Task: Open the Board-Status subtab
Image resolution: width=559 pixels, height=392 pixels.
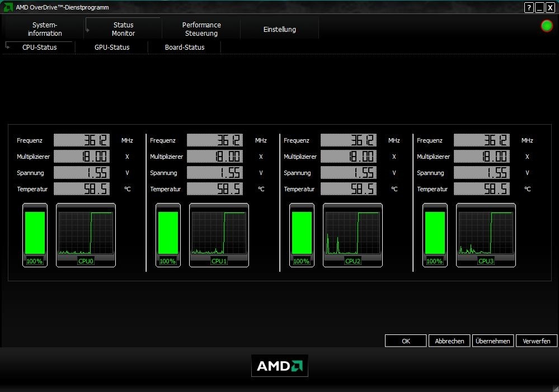Action: coord(185,48)
